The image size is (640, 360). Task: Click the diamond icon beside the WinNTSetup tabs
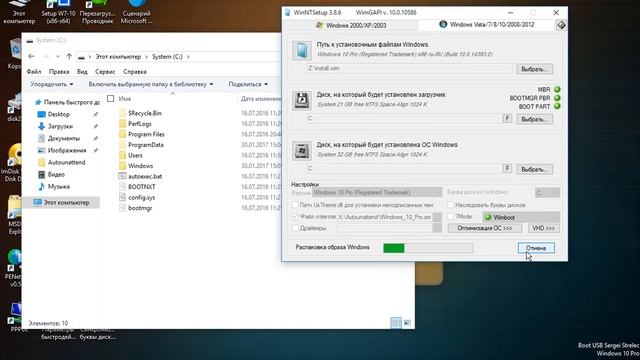pos(561,25)
